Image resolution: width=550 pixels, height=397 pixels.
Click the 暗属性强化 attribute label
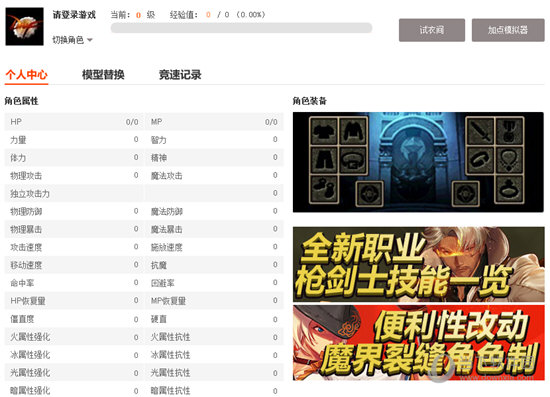click(x=30, y=391)
